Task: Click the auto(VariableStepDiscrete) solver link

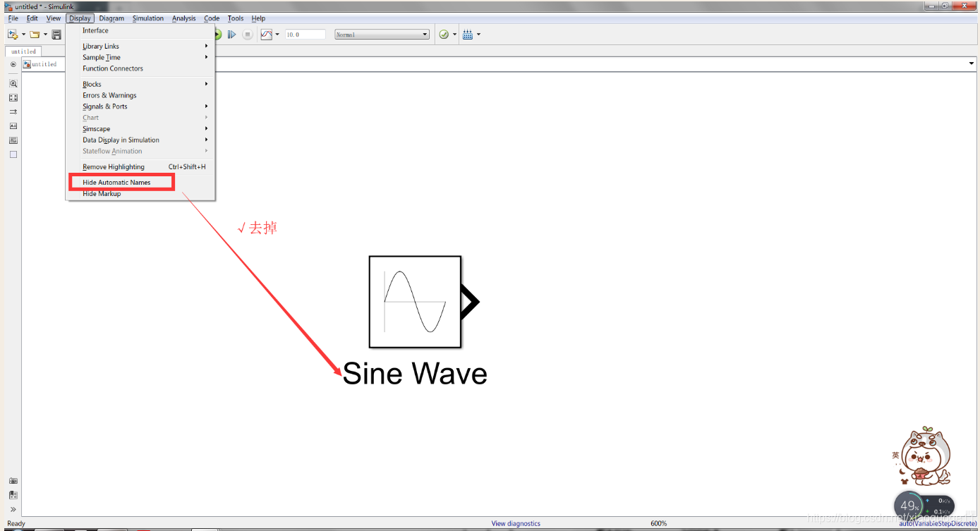Action: click(938, 523)
